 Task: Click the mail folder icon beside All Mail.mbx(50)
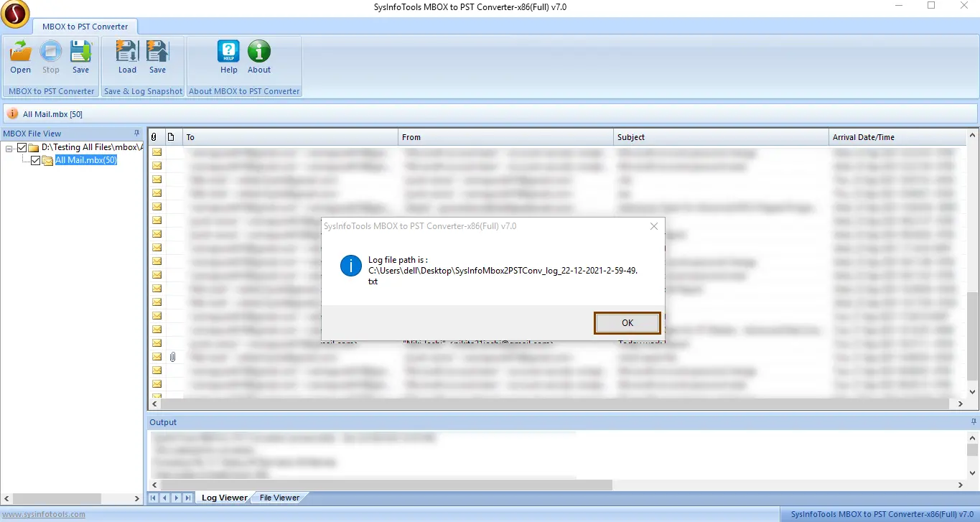pyautogui.click(x=48, y=161)
